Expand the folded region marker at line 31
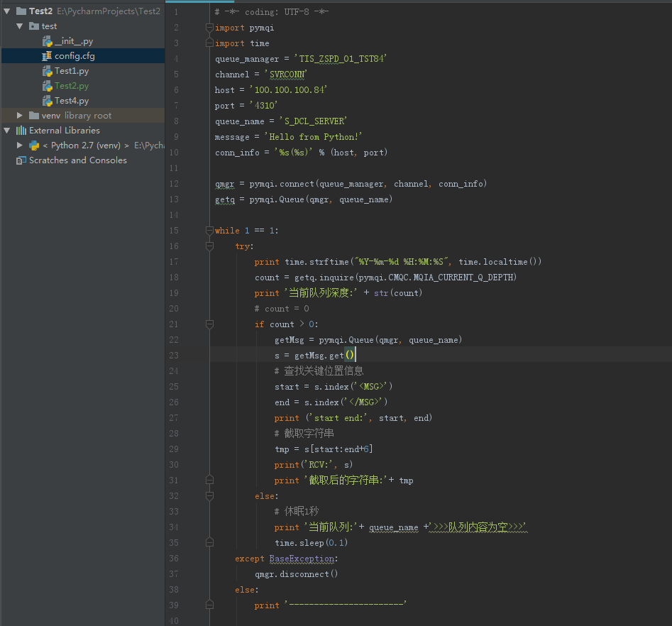Screen dimensions: 672x626 click(209, 479)
